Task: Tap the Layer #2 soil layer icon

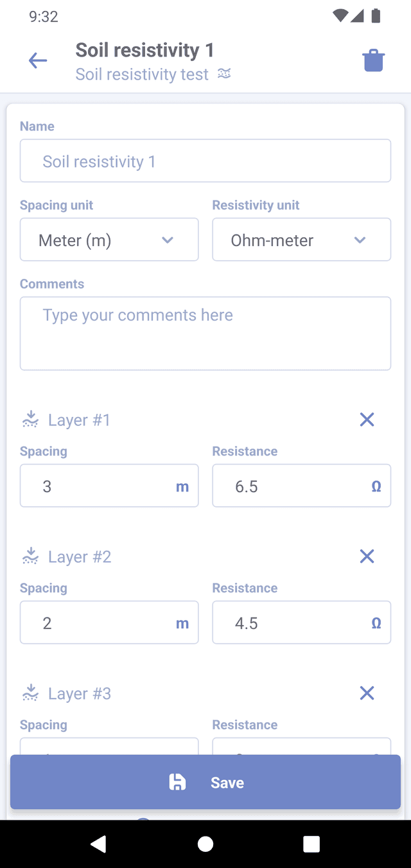Action: (30, 556)
